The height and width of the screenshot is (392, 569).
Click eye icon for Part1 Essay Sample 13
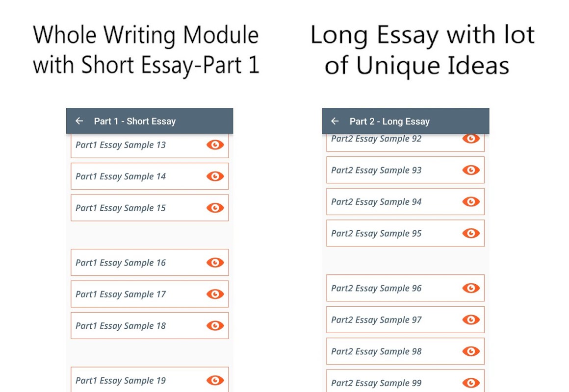click(215, 145)
